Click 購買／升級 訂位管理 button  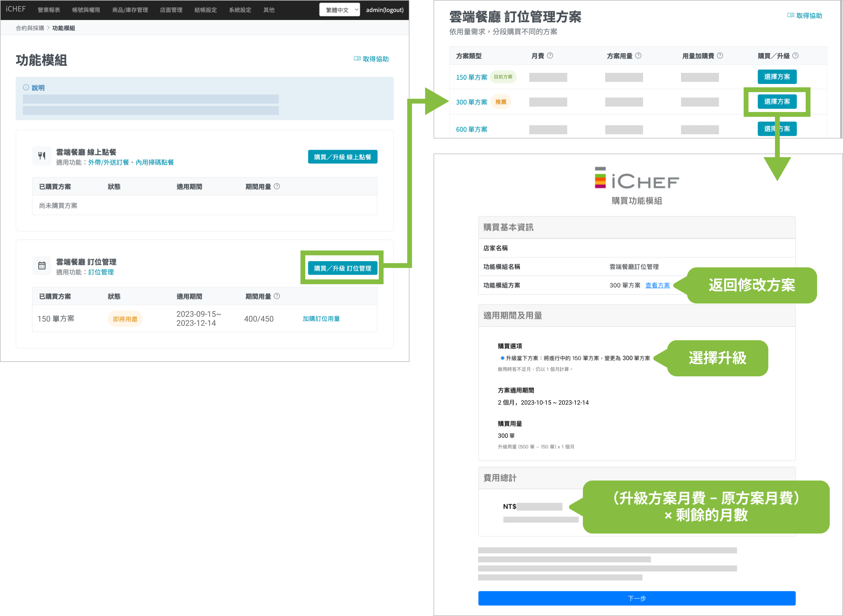click(342, 268)
